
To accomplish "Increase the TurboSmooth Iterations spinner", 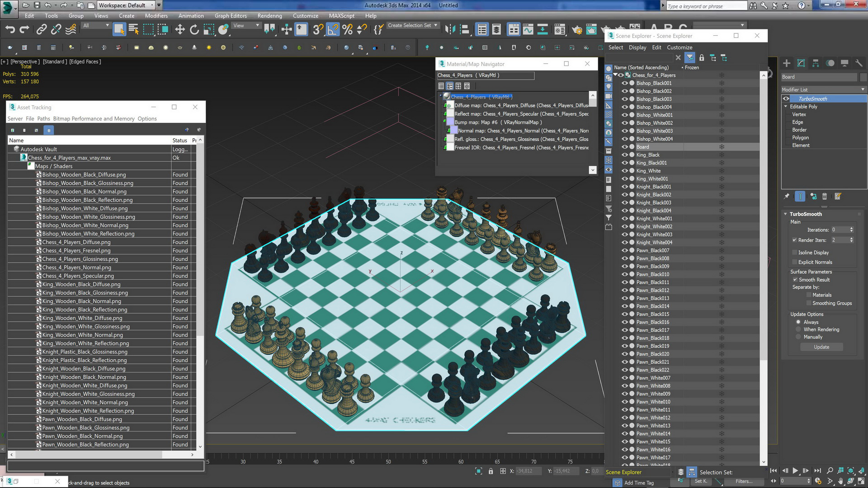I will click(x=851, y=228).
